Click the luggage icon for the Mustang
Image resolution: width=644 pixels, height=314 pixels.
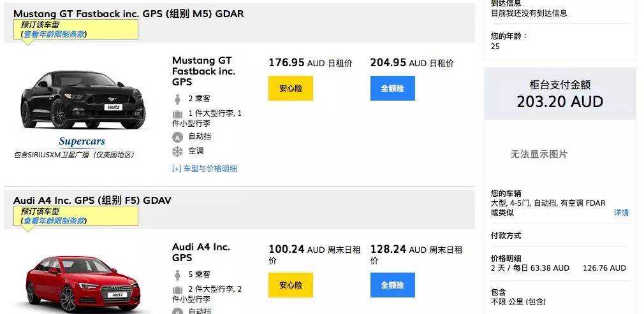tap(177, 114)
